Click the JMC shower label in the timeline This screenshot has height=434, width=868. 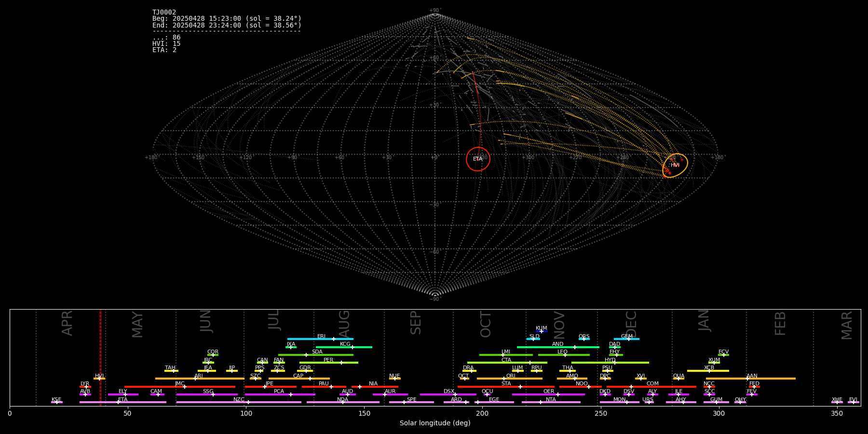[180, 383]
